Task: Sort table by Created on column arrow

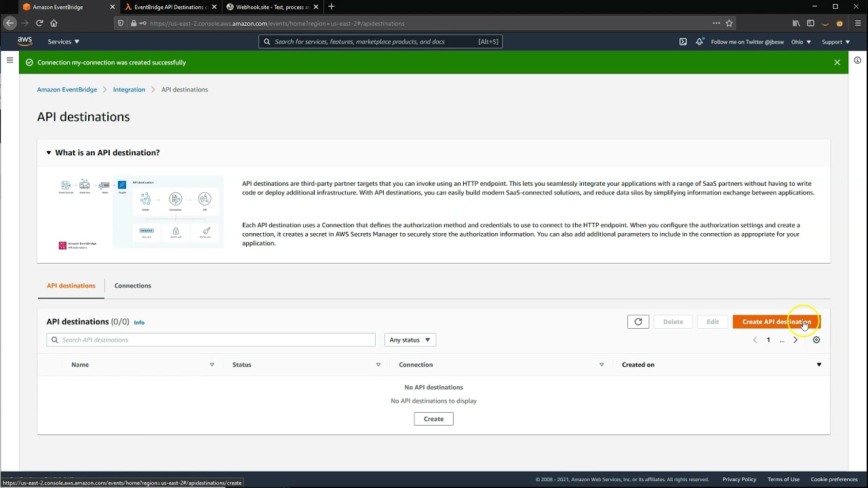Action: (x=818, y=365)
